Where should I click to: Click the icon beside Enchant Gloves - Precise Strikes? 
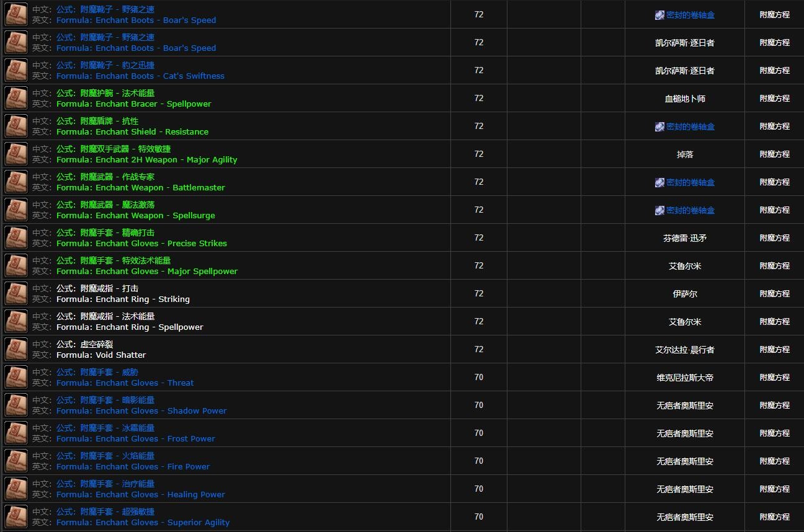coord(16,238)
